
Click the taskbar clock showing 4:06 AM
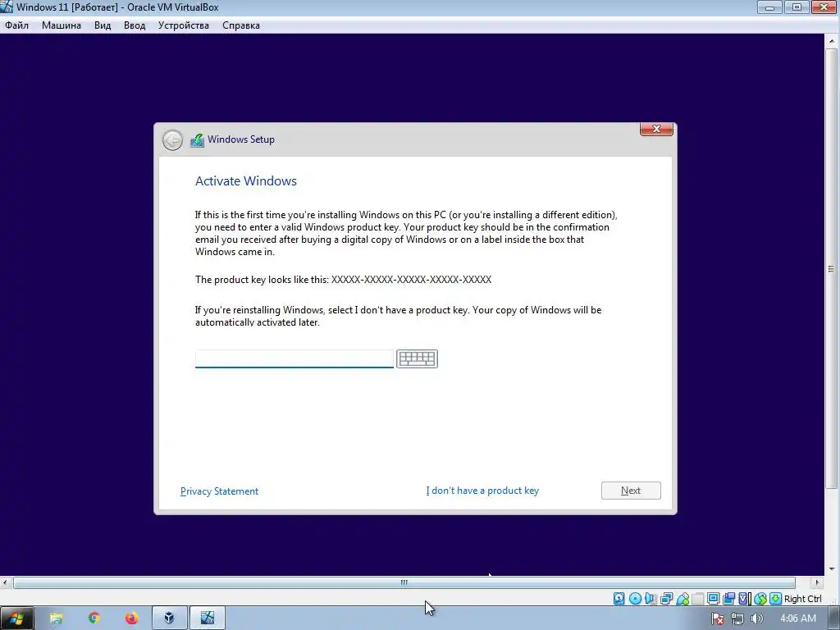tap(798, 619)
